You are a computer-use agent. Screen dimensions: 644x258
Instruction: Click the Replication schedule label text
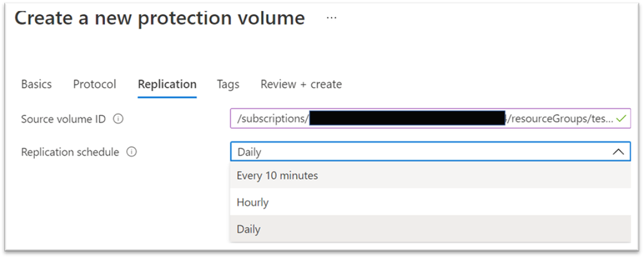[70, 152]
